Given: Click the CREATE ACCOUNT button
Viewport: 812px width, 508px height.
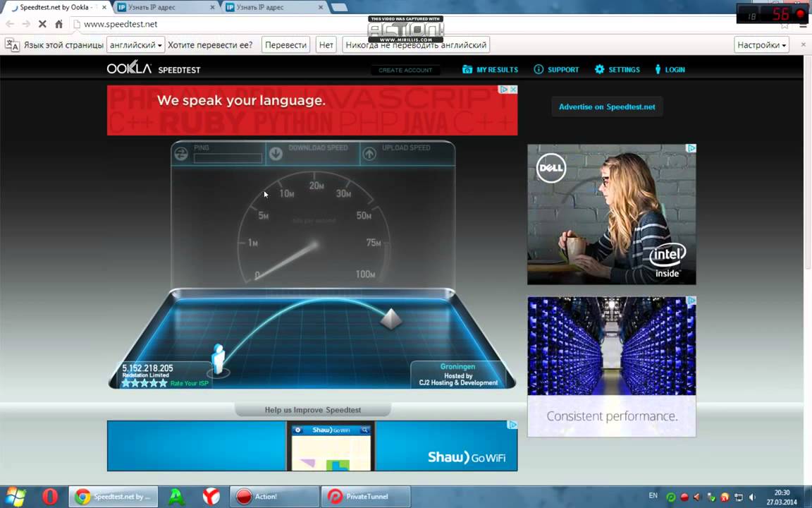Looking at the screenshot, I should (x=405, y=70).
